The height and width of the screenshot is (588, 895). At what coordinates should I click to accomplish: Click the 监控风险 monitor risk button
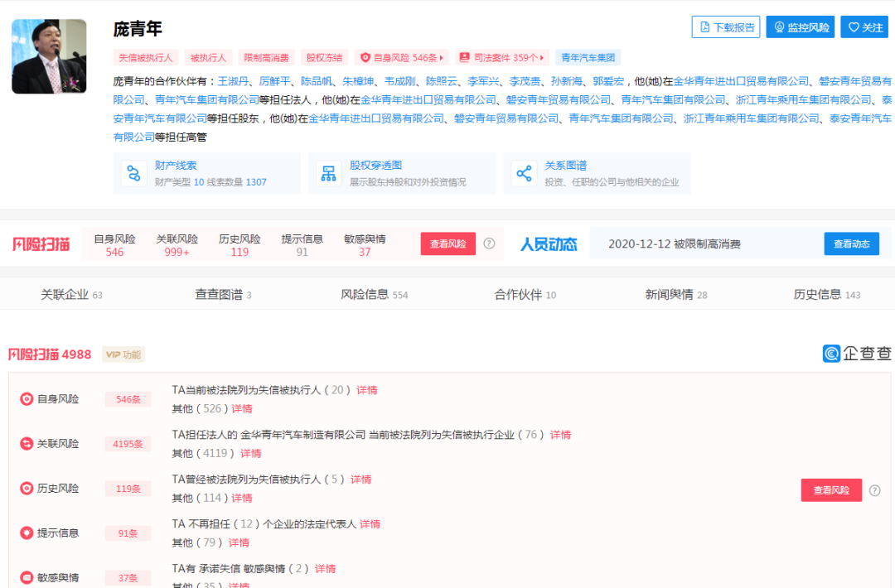(x=801, y=27)
